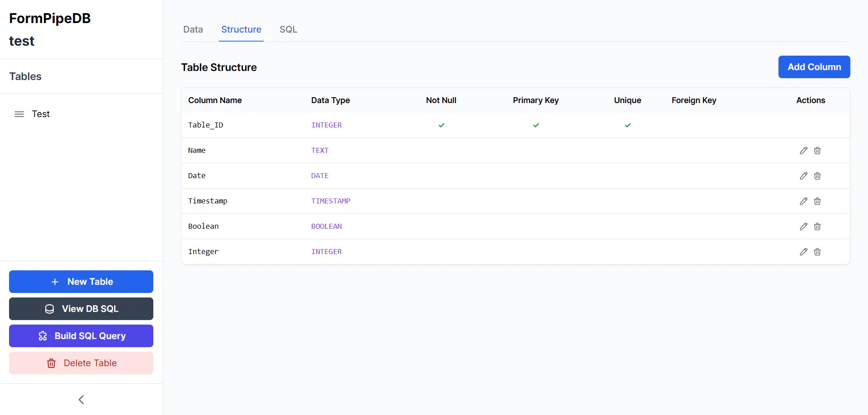Select the Structure tab
Image resolution: width=868 pixels, height=415 pixels.
[241, 29]
